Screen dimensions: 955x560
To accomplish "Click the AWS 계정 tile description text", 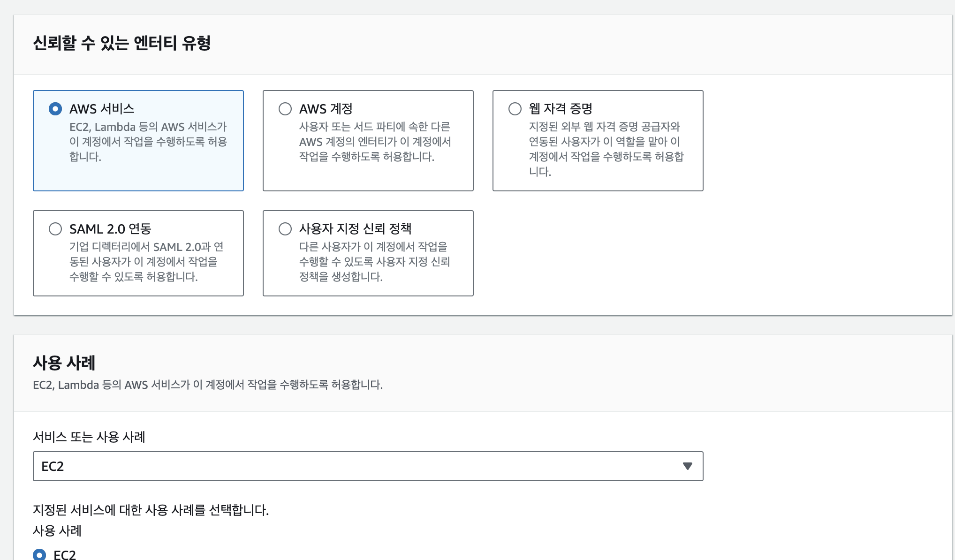I will (x=375, y=142).
